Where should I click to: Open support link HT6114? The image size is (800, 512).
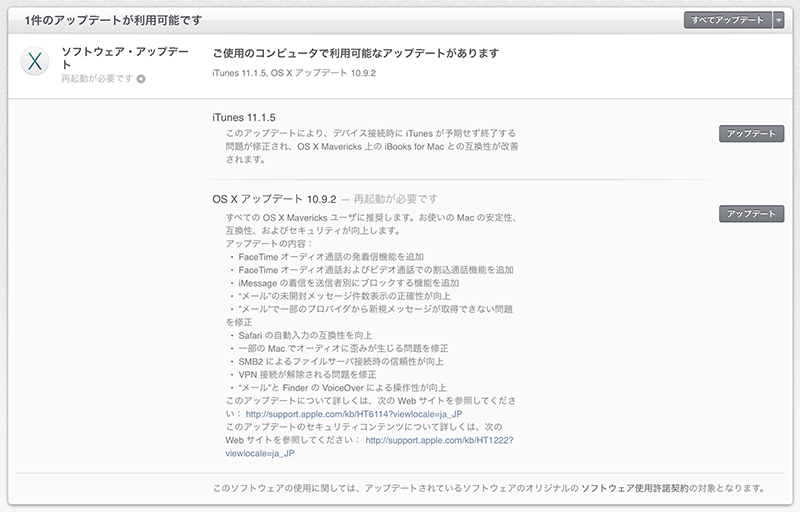pos(354,414)
